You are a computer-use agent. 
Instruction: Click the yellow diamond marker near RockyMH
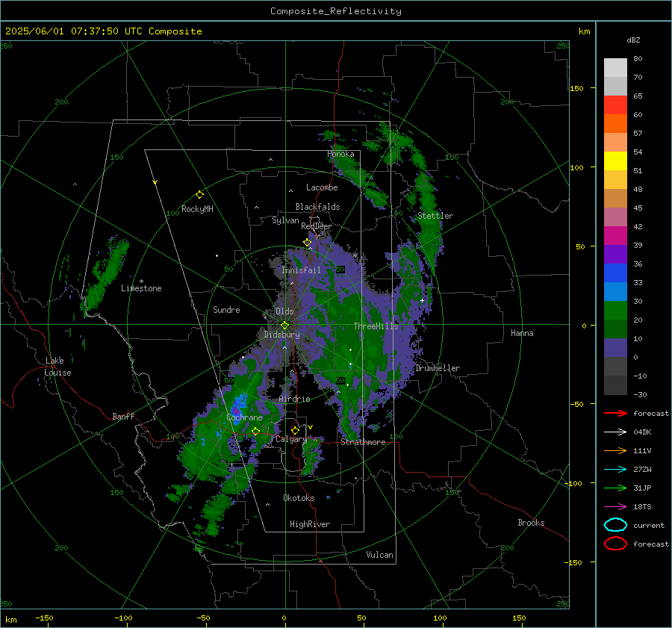pyautogui.click(x=199, y=195)
